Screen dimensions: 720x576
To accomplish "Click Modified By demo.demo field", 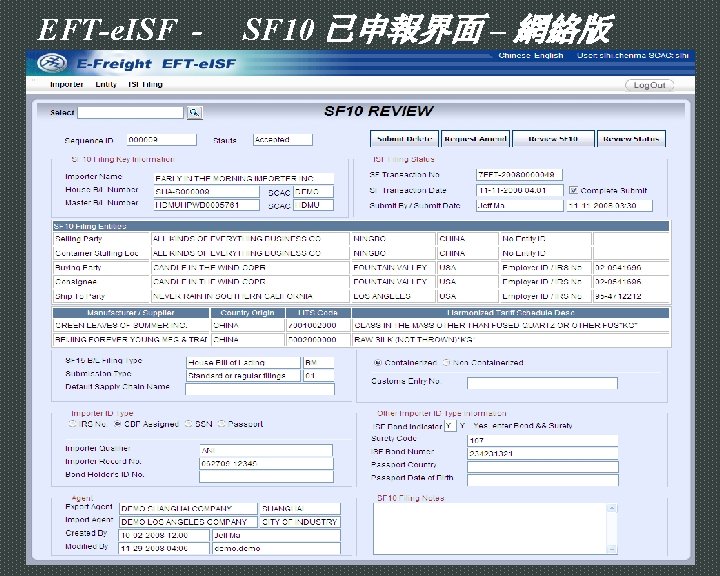I will coord(276,548).
